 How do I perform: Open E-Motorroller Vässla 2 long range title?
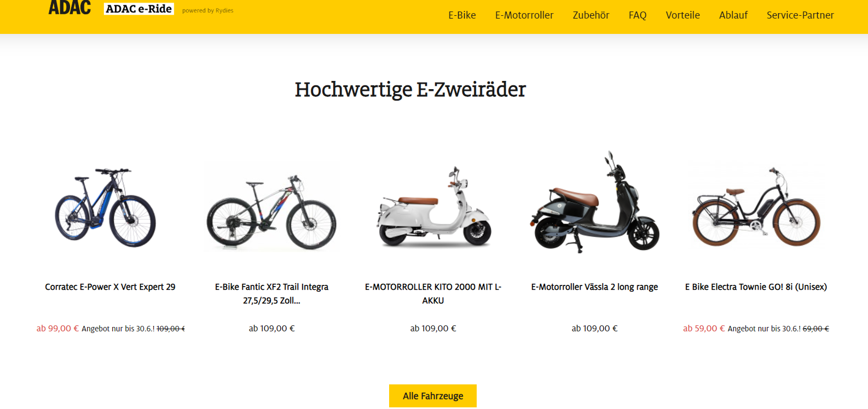(x=594, y=287)
